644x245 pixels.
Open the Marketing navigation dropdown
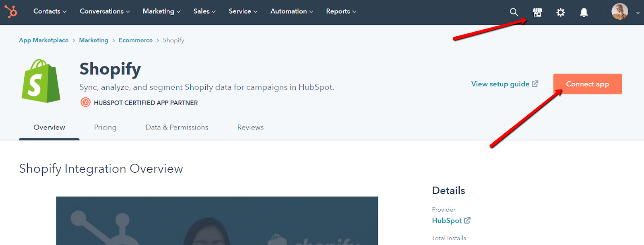[161, 11]
